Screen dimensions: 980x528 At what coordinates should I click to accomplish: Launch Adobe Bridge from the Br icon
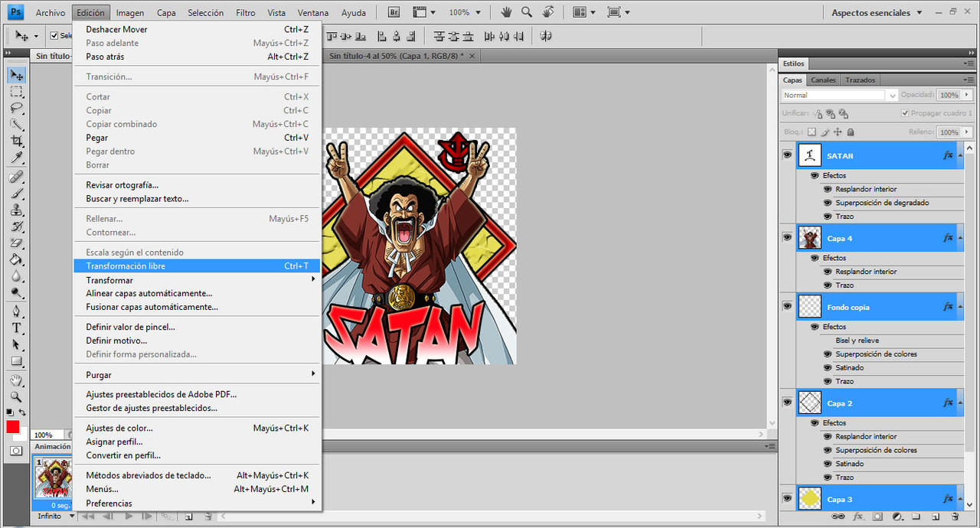tap(394, 12)
